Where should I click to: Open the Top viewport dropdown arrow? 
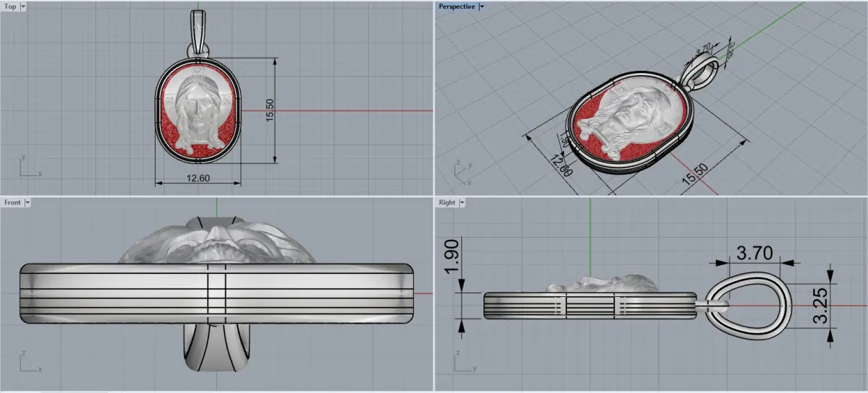(x=24, y=6)
